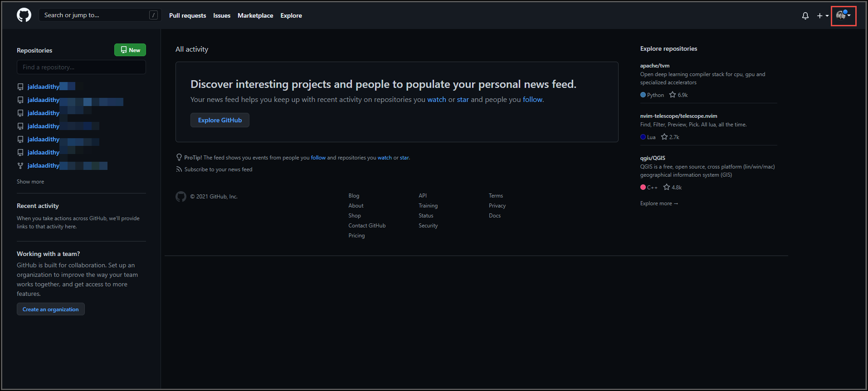Click the RSS icon beside Subscribe to news feed
Screen dimensions: 868x391
pos(179,169)
